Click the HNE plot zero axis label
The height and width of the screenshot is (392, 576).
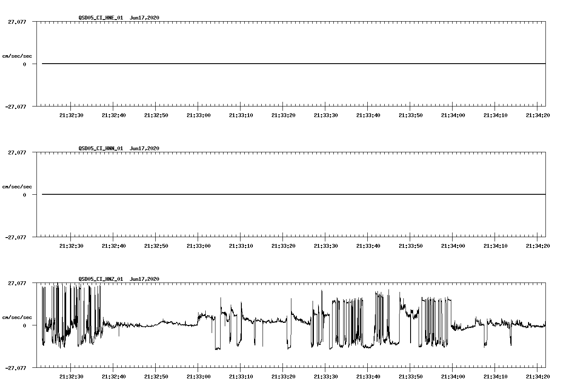(25, 64)
